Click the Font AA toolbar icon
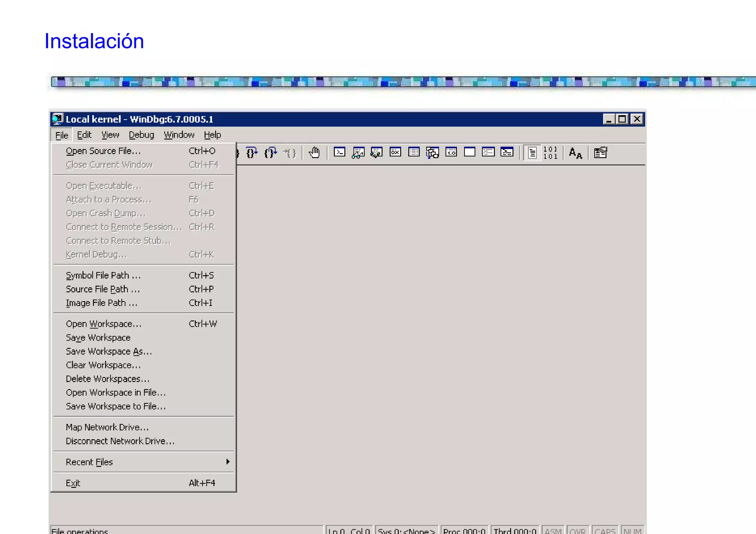Viewport: 756px width, 534px height. (x=575, y=152)
